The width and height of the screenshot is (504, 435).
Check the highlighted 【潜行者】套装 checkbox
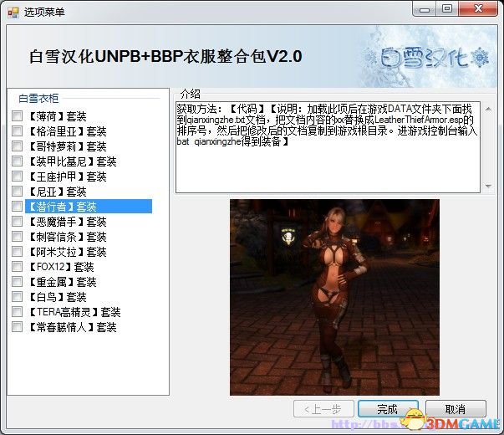coord(17,207)
